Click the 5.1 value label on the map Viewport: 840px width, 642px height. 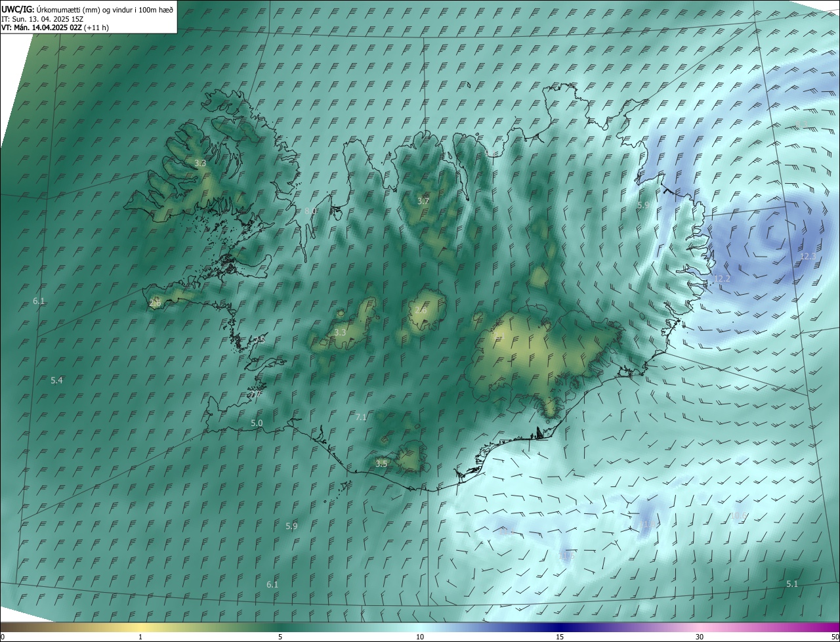click(x=792, y=584)
